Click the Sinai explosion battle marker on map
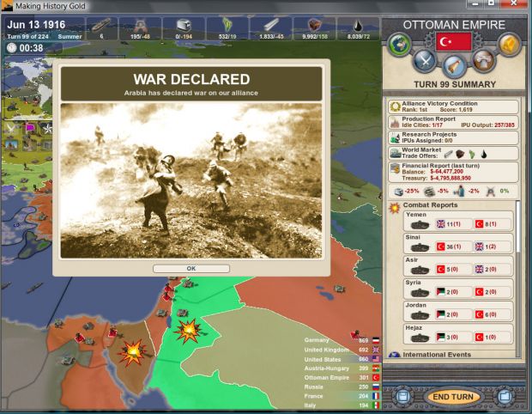Viewport: 532px width, 414px height. click(x=133, y=352)
